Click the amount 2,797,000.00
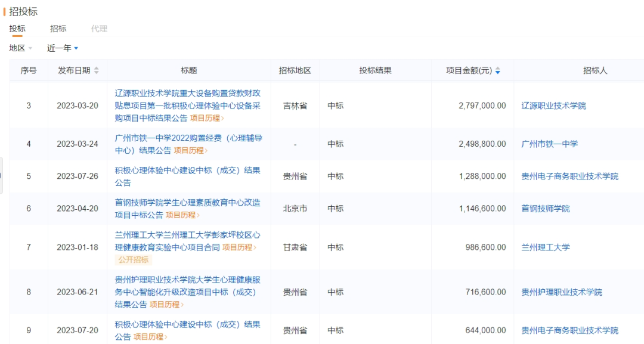Image resolution: width=644 pixels, height=344 pixels. pos(482,106)
